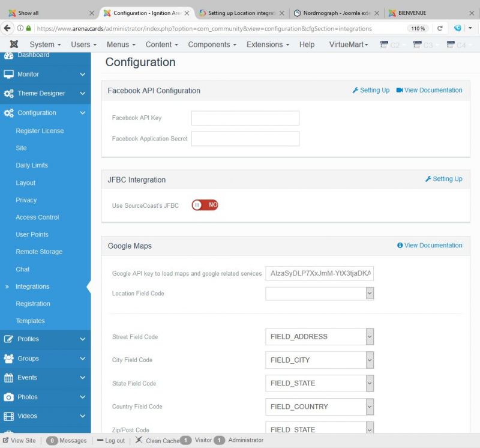Viewport: 480px width, 448px height.
Task: Click the Google API key input field
Action: (x=320, y=273)
